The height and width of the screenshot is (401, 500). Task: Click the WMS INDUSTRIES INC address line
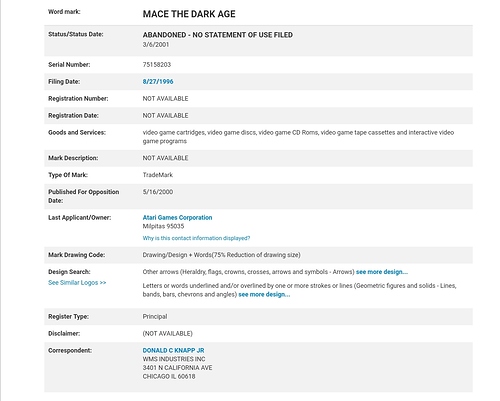[x=174, y=359]
